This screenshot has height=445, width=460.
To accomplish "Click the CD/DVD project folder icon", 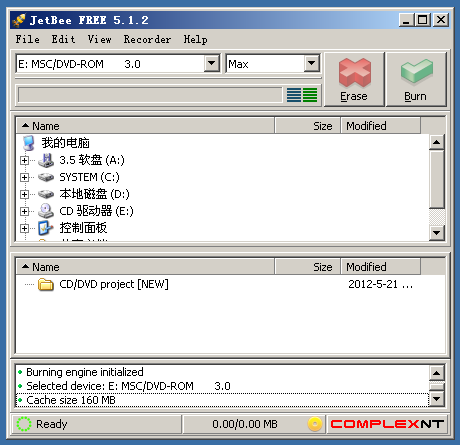I will (46, 284).
